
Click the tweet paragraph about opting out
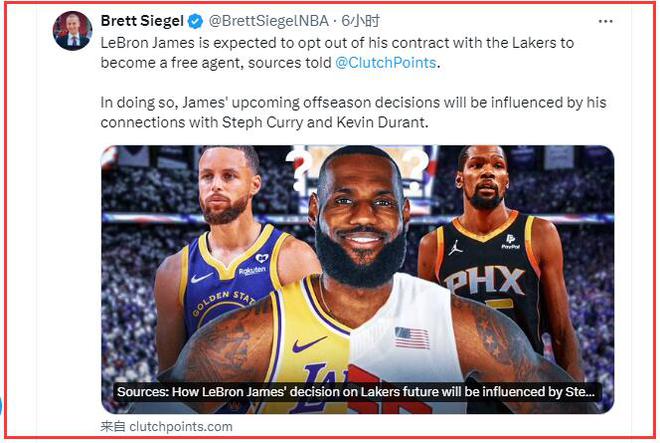[337, 53]
